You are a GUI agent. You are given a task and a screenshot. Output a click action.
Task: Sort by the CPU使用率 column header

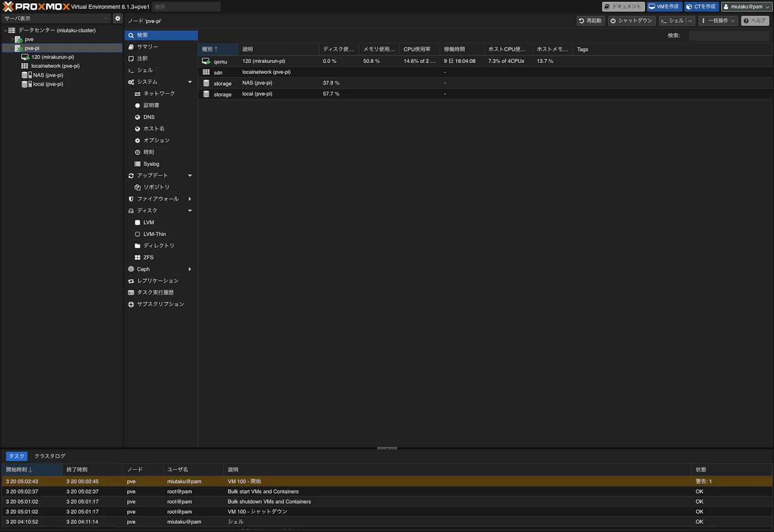coord(419,49)
